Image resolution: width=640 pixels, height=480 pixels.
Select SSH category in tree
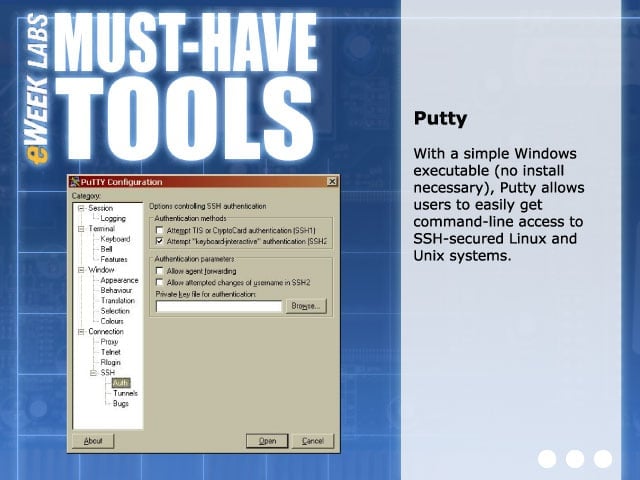click(x=108, y=373)
